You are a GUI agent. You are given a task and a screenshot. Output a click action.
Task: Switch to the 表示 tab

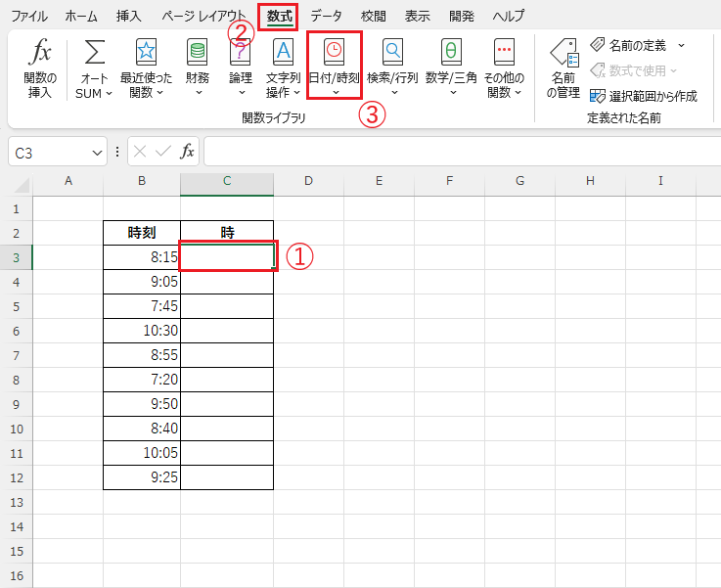pos(418,16)
